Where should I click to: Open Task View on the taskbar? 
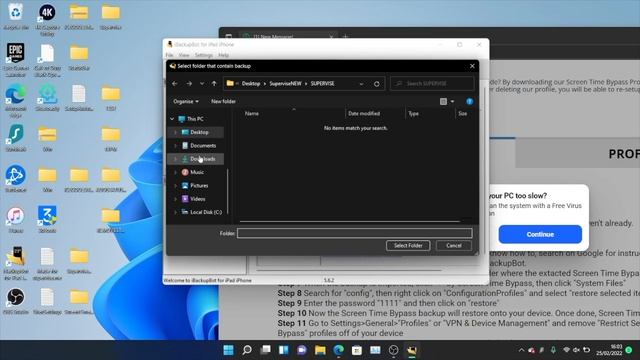click(x=265, y=350)
